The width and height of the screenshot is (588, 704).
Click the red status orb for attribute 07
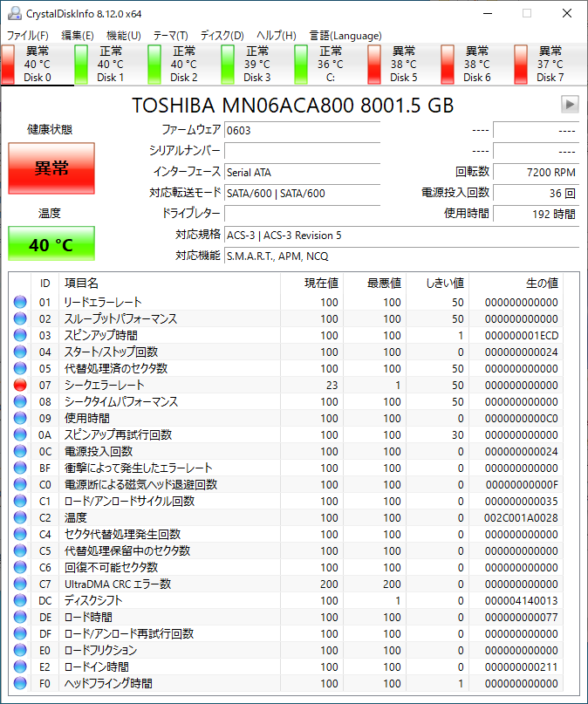pyautogui.click(x=20, y=385)
